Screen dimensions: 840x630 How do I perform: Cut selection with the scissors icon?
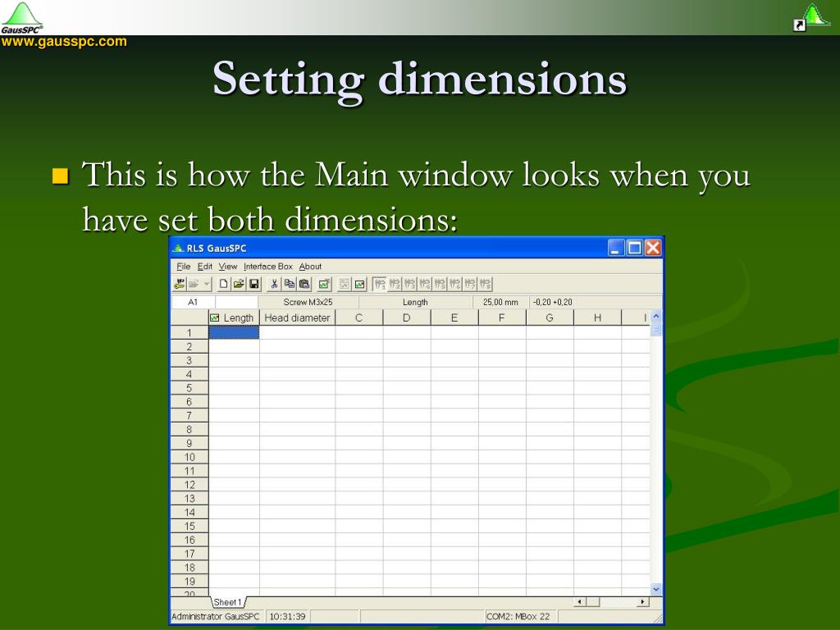[x=274, y=284]
